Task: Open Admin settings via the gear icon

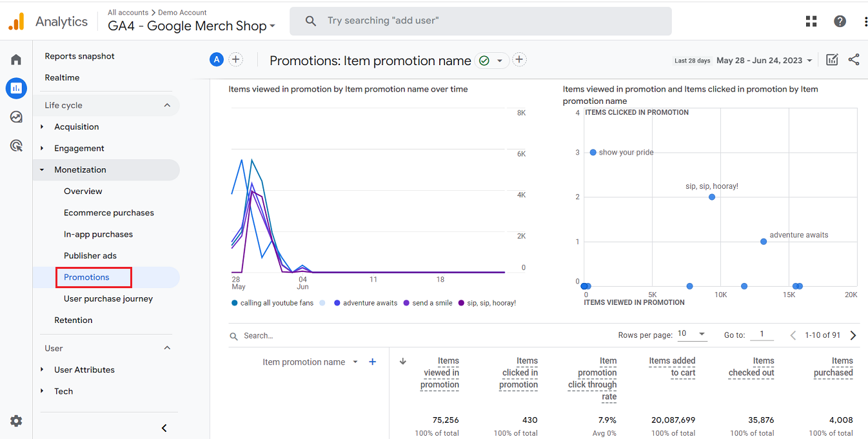Action: (15, 420)
